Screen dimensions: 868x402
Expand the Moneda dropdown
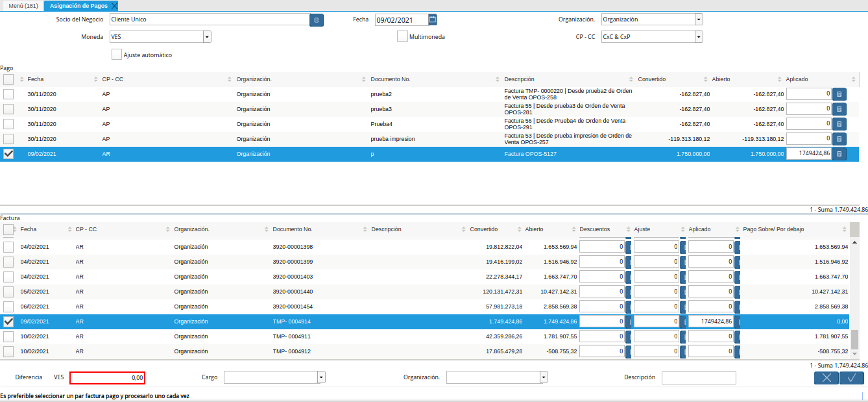[207, 37]
